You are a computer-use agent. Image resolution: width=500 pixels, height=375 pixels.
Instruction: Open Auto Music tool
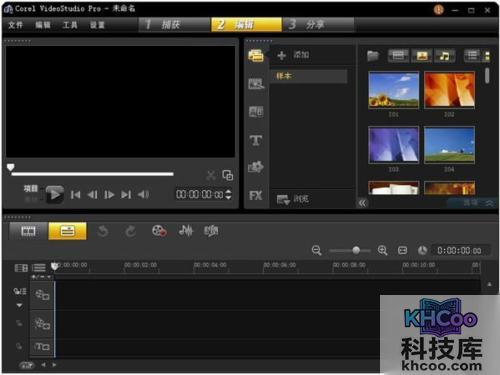point(211,231)
